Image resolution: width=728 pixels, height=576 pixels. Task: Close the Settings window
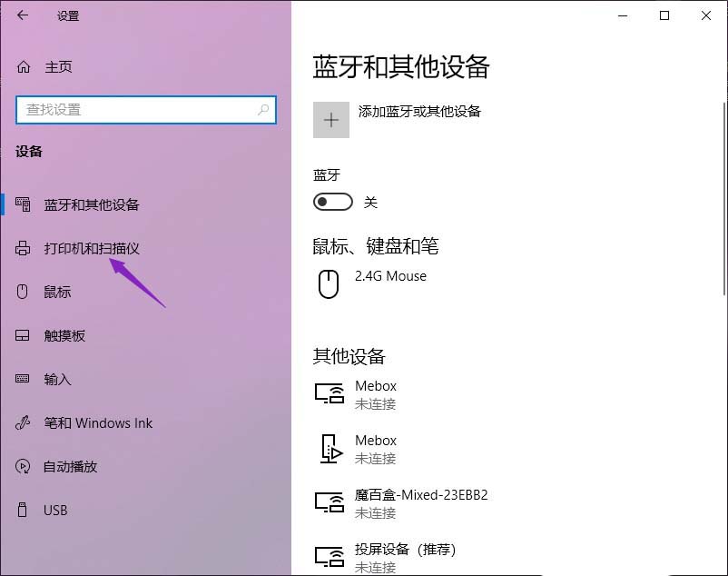[x=706, y=15]
